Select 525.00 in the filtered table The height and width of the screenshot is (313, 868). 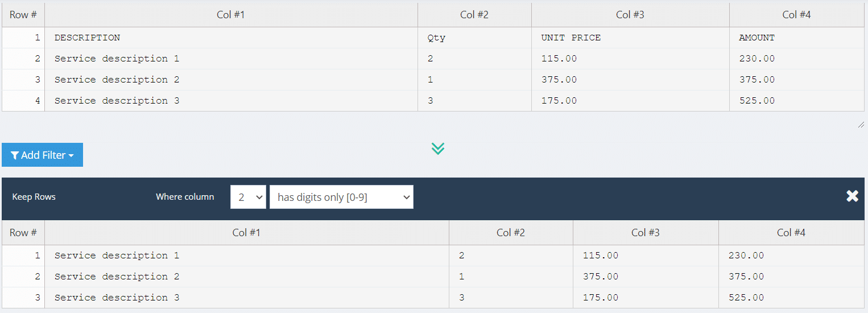coord(746,298)
